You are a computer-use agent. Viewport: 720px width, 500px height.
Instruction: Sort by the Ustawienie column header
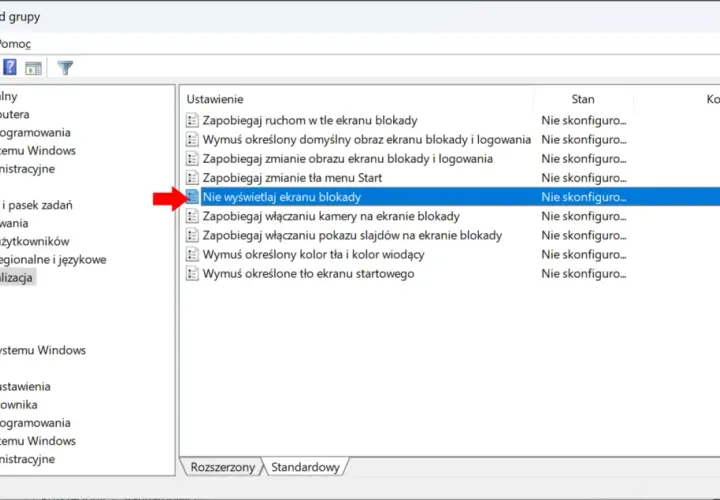coord(215,99)
